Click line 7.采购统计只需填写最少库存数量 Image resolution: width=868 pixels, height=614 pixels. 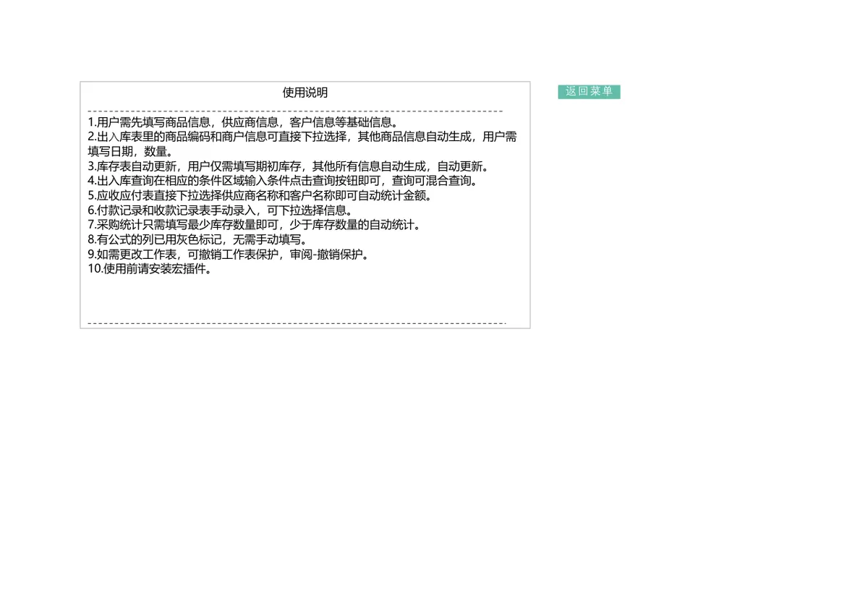(x=255, y=225)
